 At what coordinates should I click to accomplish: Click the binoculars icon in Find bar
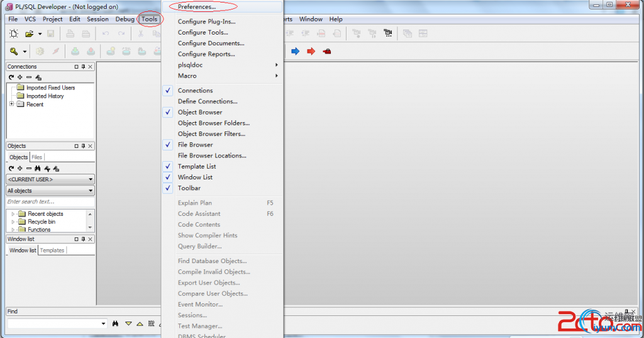point(116,324)
